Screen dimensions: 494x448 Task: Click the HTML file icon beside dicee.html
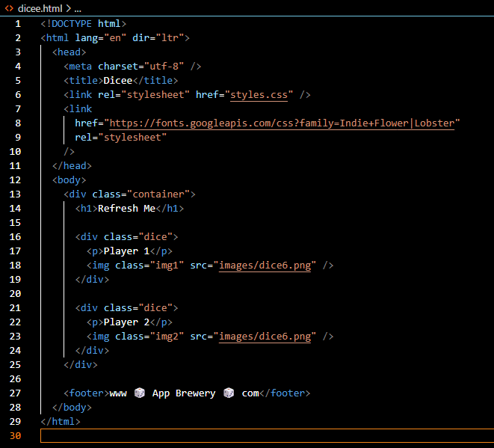pyautogui.click(x=9, y=8)
